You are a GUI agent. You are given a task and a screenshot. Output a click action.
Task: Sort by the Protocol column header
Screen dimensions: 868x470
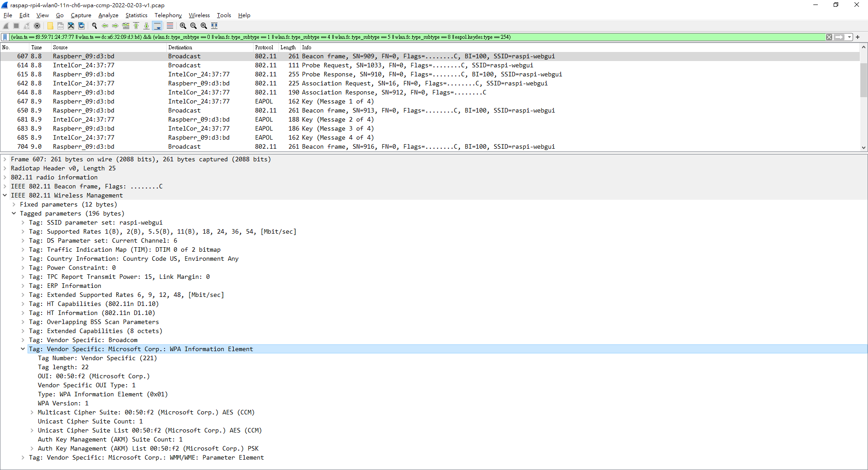(x=266, y=47)
